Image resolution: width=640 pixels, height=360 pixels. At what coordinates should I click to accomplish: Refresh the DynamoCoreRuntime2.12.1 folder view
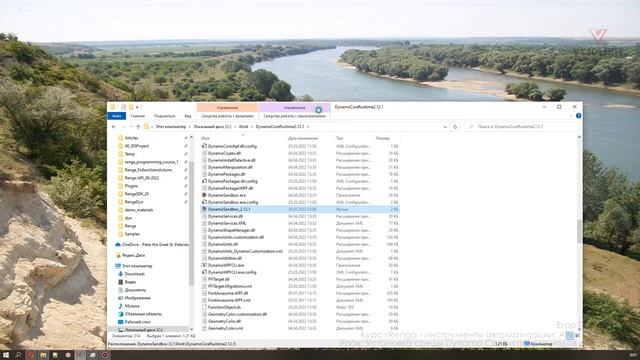(x=455, y=127)
